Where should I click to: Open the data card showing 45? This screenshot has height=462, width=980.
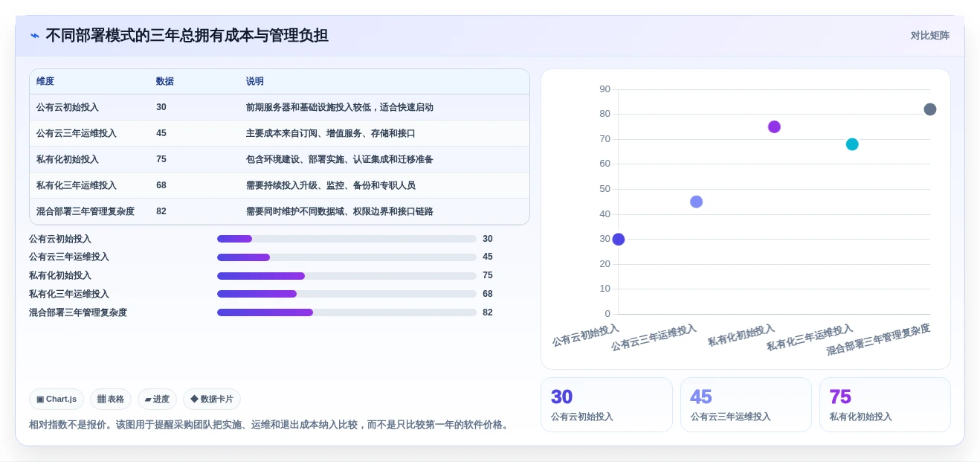(746, 405)
